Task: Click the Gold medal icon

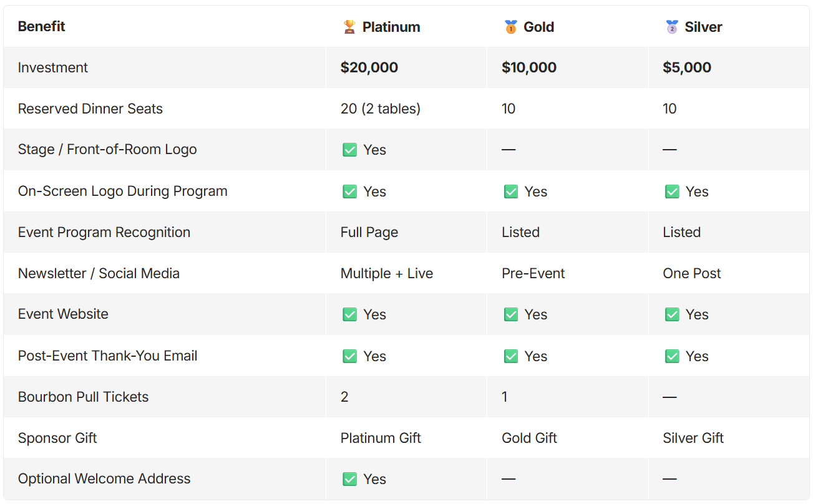Action: tap(511, 27)
